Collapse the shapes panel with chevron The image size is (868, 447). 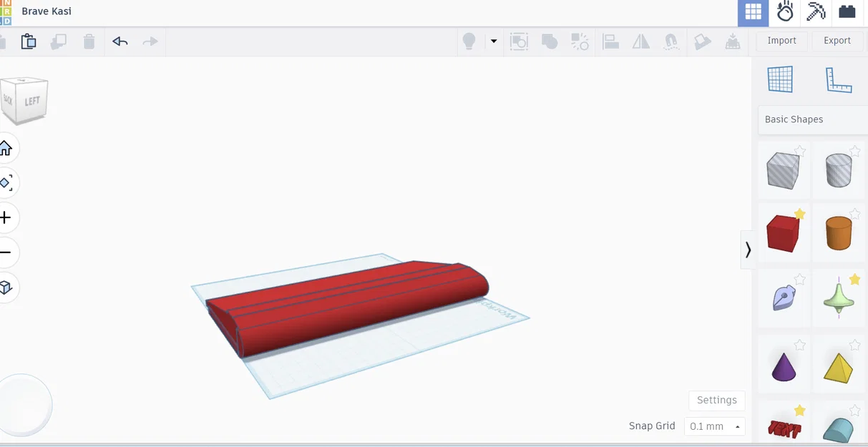(748, 250)
